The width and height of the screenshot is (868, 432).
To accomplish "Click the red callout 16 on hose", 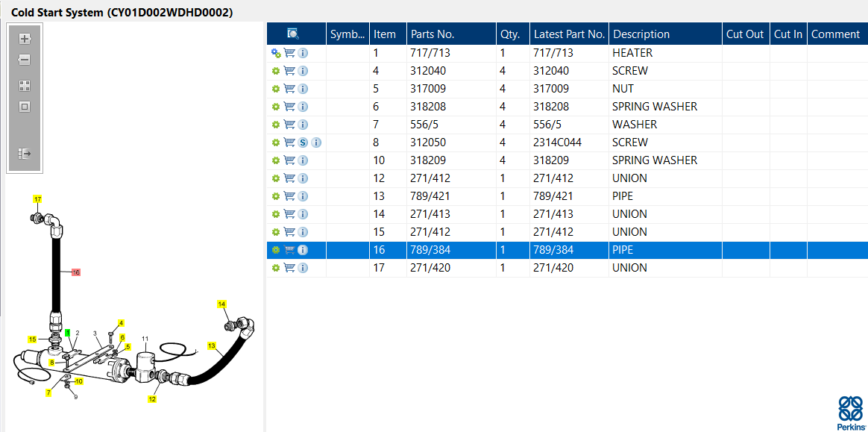I will point(76,272).
